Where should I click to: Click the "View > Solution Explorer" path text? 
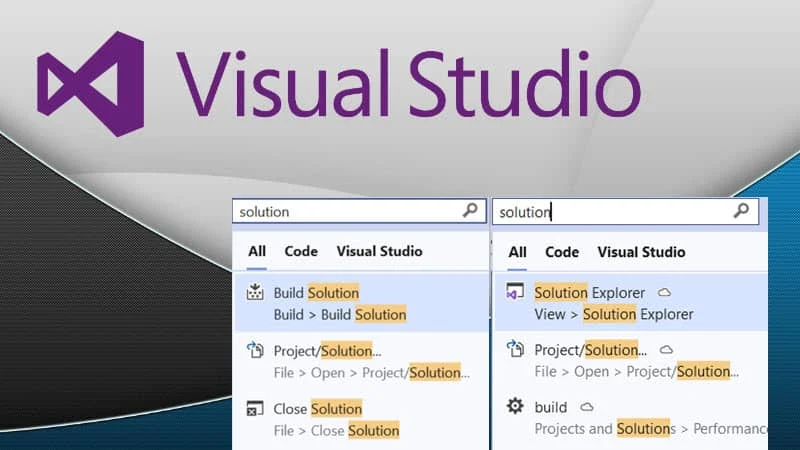click(614, 314)
